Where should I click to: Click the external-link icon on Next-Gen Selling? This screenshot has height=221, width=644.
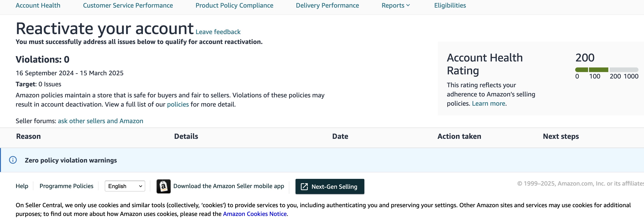point(304,186)
